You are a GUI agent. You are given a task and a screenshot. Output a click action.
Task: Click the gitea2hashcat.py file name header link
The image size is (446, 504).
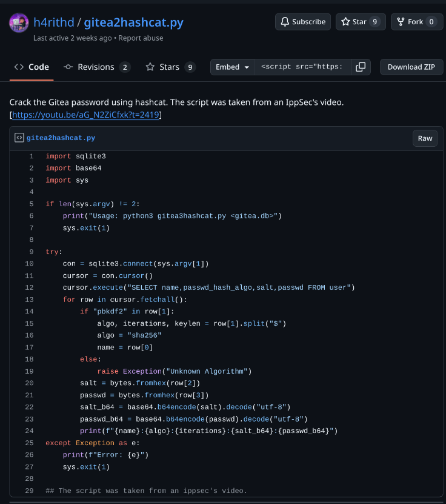click(x=61, y=138)
